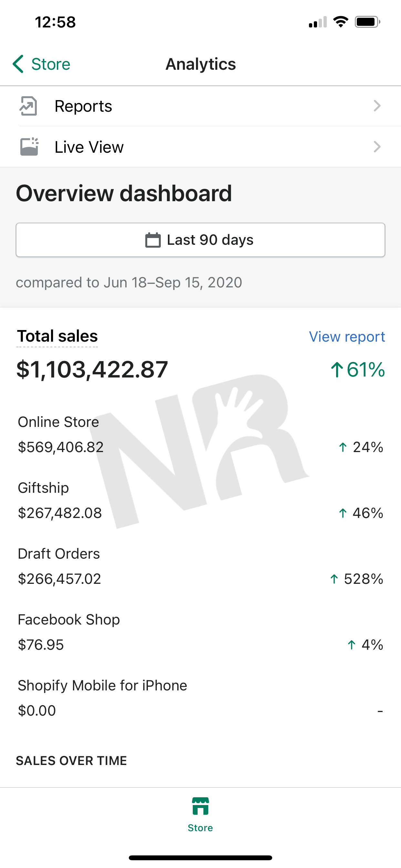Tap the calendar icon in date selector
Viewport: 401px width, 868px height.
tap(153, 240)
